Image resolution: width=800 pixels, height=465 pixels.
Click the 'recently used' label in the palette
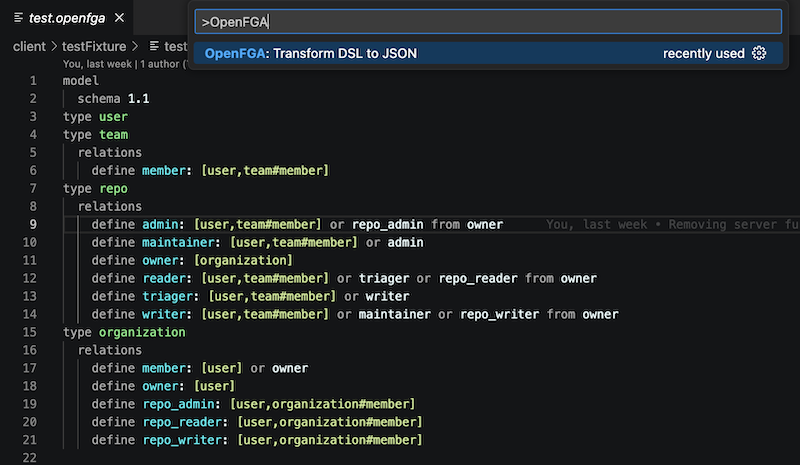704,54
